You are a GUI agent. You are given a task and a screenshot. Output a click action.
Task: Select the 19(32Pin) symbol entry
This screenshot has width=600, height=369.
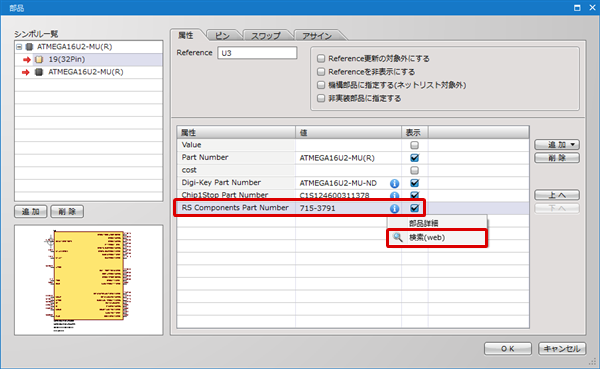coord(88,59)
